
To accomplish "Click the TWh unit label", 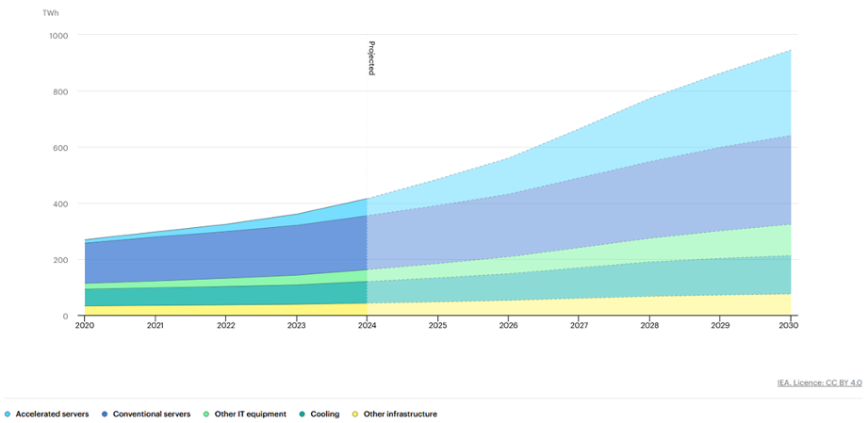I will (x=51, y=13).
